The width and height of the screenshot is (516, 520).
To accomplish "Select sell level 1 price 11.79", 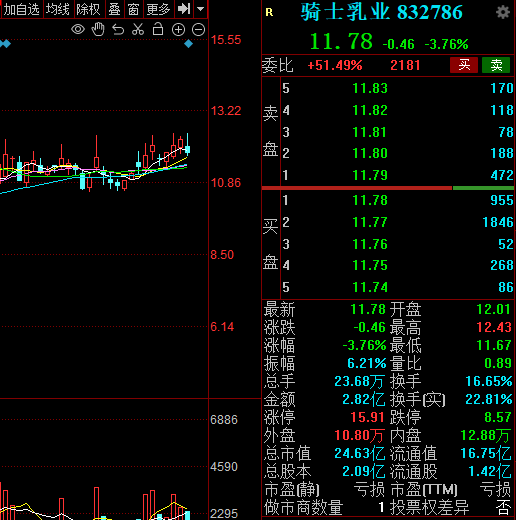I will [370, 175].
